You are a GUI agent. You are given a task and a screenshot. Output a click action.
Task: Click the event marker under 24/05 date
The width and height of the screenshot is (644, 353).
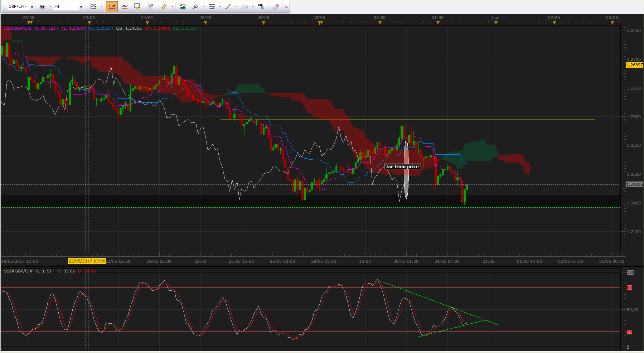click(x=147, y=23)
